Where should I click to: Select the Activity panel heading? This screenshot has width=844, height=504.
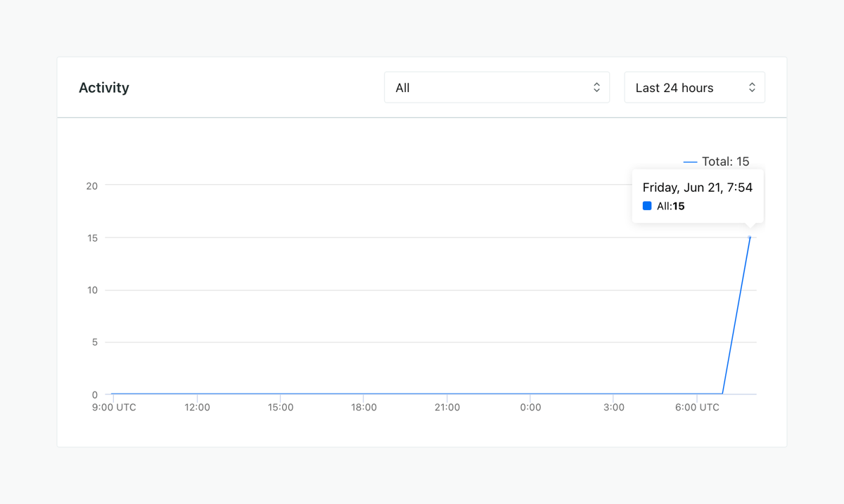(x=103, y=87)
